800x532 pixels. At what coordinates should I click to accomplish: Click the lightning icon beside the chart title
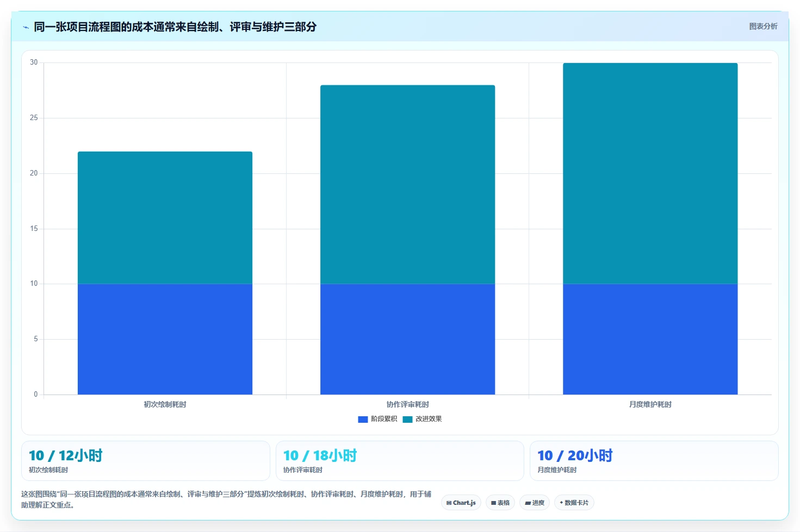(x=26, y=27)
